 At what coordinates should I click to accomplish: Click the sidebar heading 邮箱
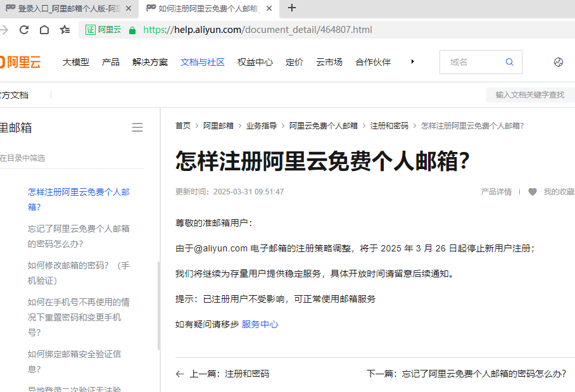click(x=16, y=128)
